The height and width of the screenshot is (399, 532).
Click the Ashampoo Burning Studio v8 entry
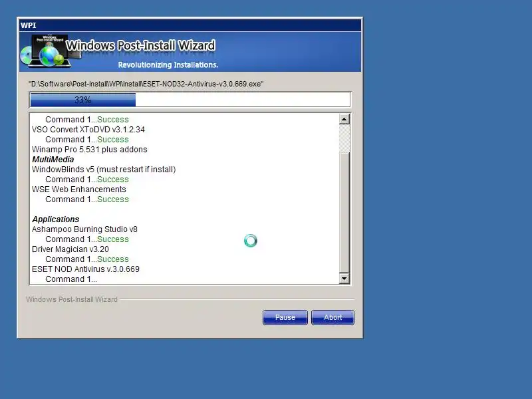(x=85, y=229)
